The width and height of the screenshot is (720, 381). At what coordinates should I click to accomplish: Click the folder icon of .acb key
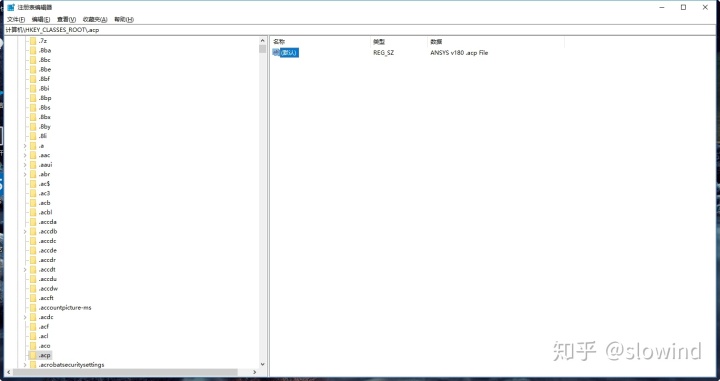[33, 203]
